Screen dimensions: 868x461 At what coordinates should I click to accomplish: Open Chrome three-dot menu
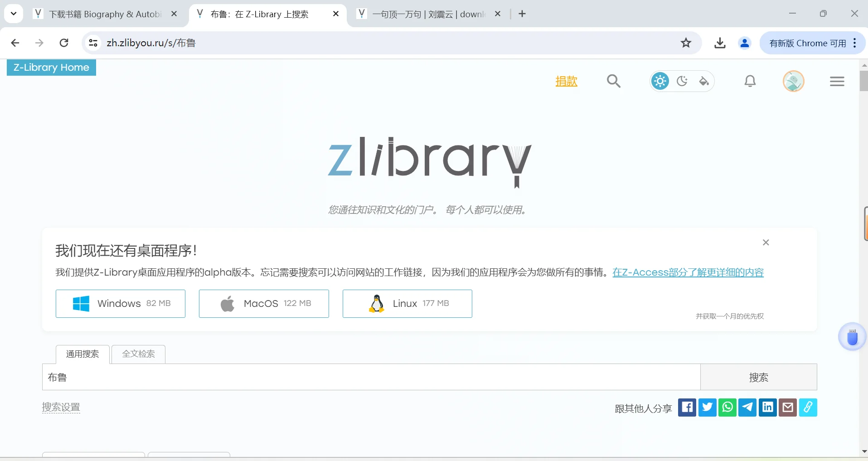coord(855,43)
